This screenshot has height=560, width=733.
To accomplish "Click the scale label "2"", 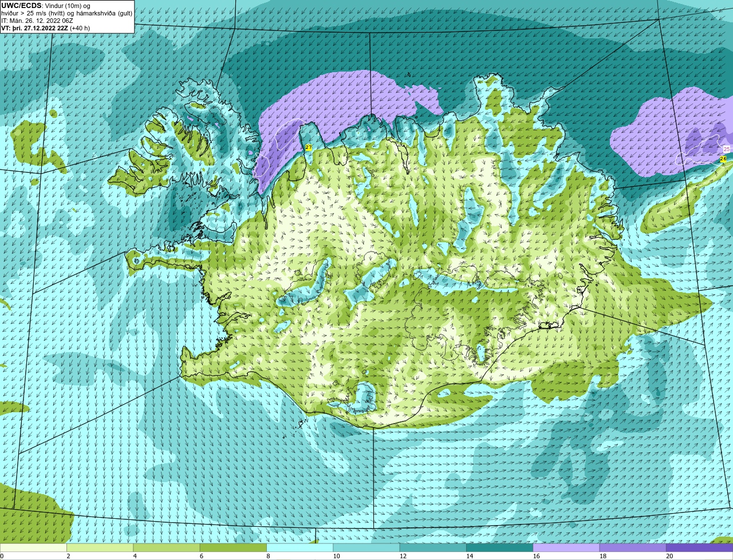I will click(x=68, y=555).
